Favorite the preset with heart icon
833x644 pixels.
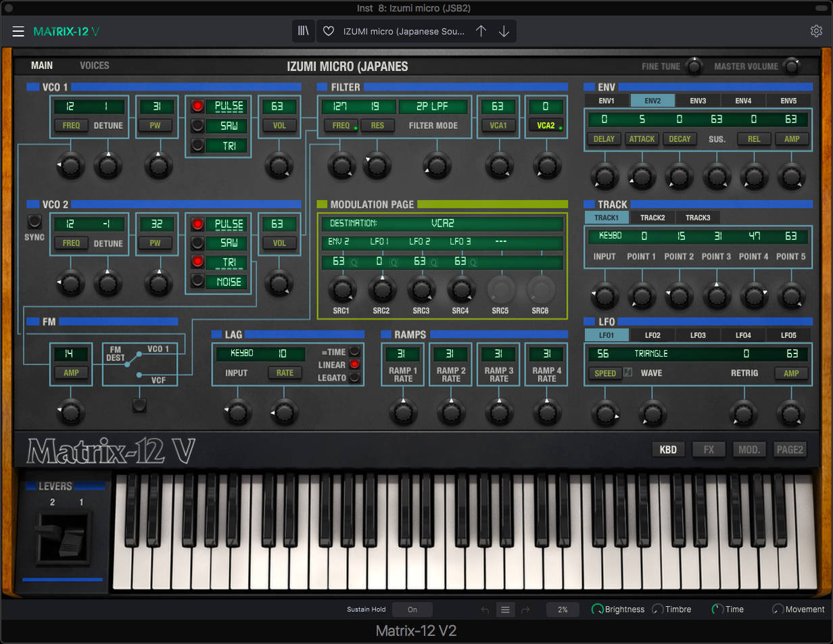(x=329, y=31)
